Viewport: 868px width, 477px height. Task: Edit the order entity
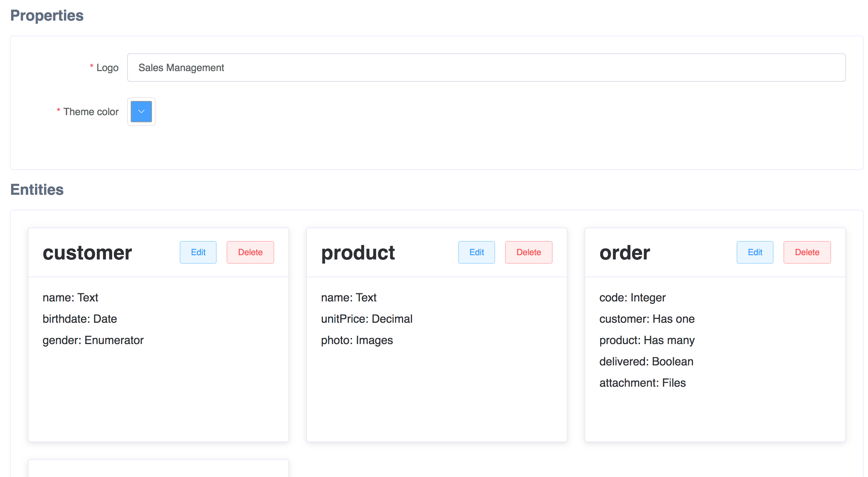tap(755, 252)
